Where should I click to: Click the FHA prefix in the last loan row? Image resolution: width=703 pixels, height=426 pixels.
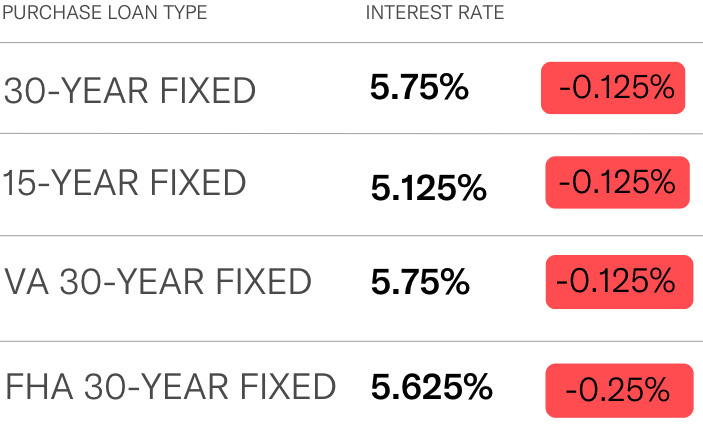pos(39,386)
